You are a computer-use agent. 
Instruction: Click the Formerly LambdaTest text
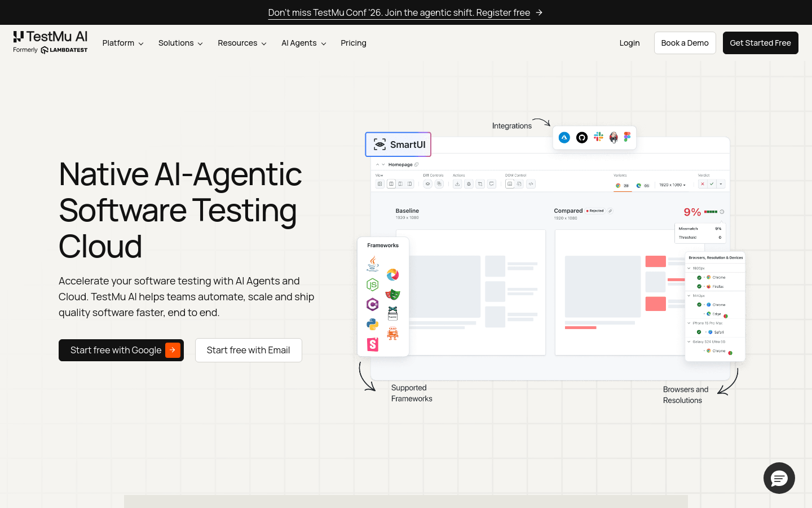50,50
